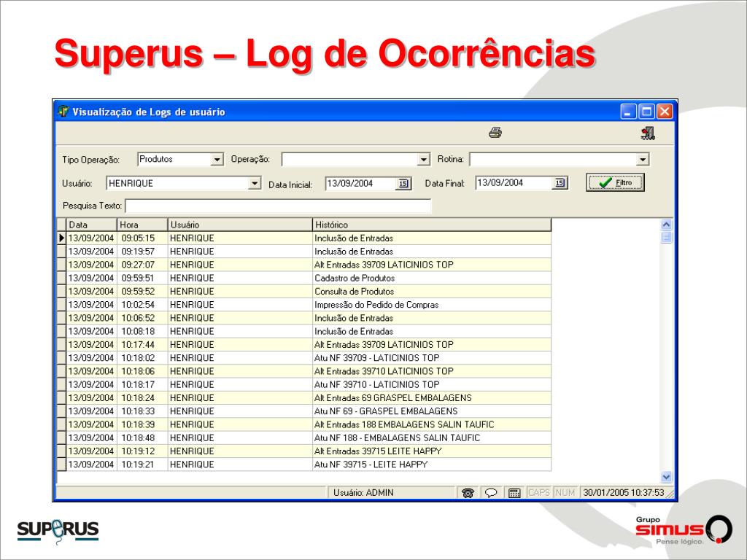Image resolution: width=747 pixels, height=560 pixels.
Task: Expand the Usuário dropdown showing HENRIQUE
Action: point(255,183)
